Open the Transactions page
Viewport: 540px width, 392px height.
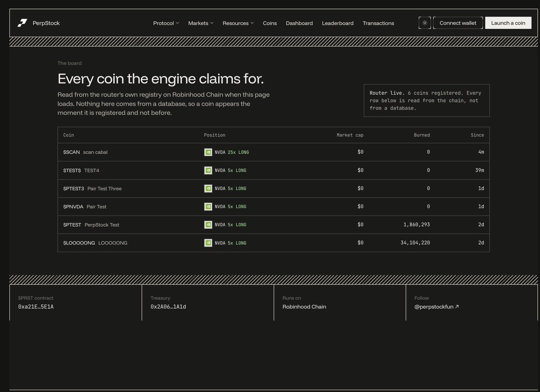pos(378,23)
